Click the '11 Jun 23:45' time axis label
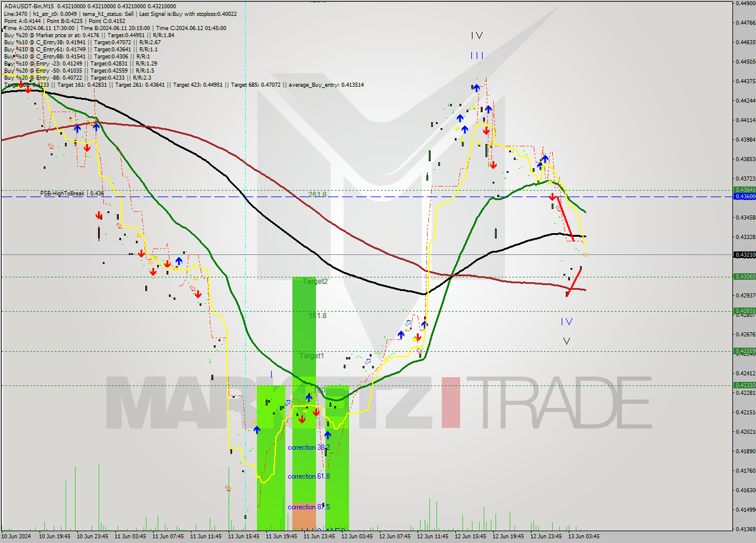This screenshot has height=543, width=756. (320, 537)
